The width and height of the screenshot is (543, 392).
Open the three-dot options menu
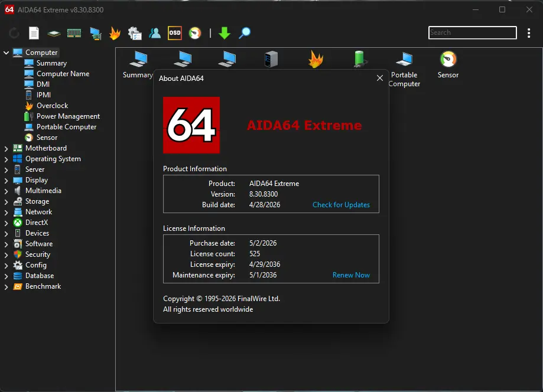pyautogui.click(x=528, y=33)
